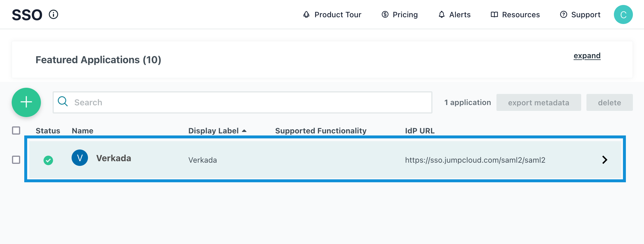The width and height of the screenshot is (644, 244).
Task: Toggle the select-all applications checkbox
Action: (x=16, y=130)
